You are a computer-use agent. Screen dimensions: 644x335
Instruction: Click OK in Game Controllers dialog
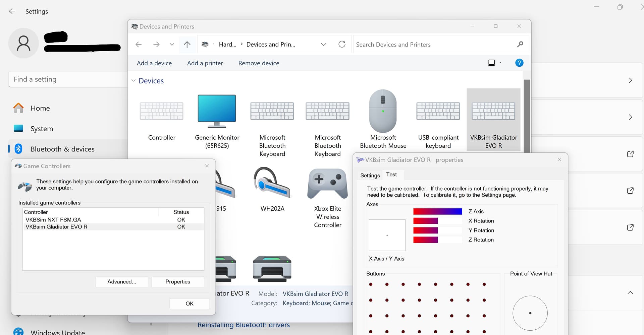190,304
